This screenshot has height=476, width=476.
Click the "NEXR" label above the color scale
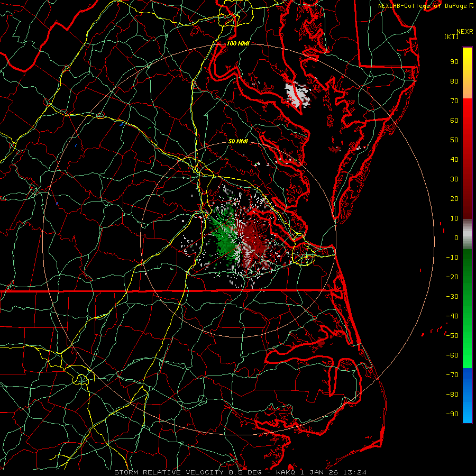(465, 32)
